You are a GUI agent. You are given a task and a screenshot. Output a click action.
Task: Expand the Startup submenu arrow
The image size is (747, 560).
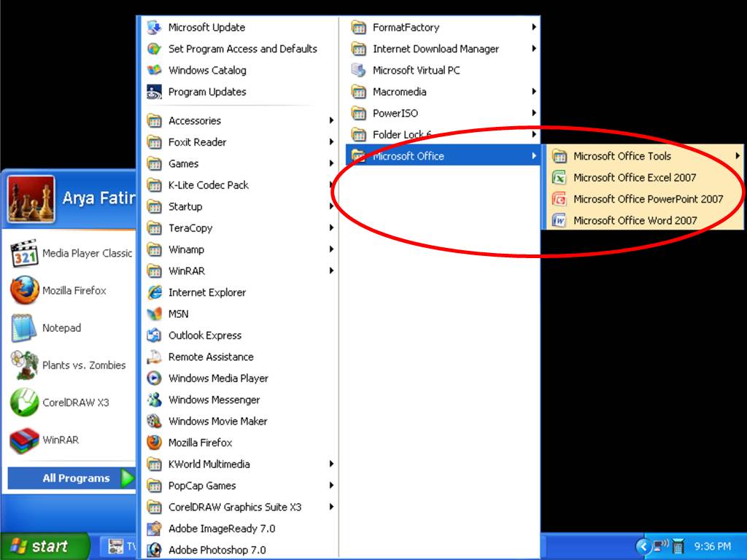tap(331, 206)
